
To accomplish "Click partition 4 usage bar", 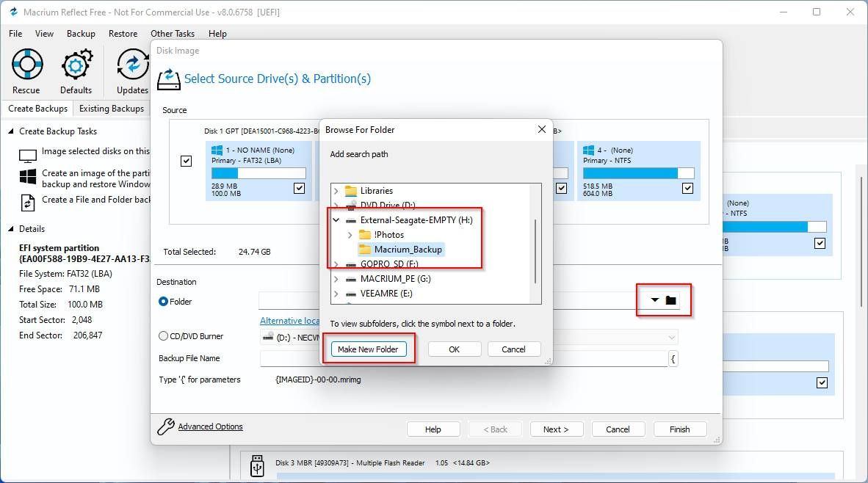I will (x=638, y=173).
